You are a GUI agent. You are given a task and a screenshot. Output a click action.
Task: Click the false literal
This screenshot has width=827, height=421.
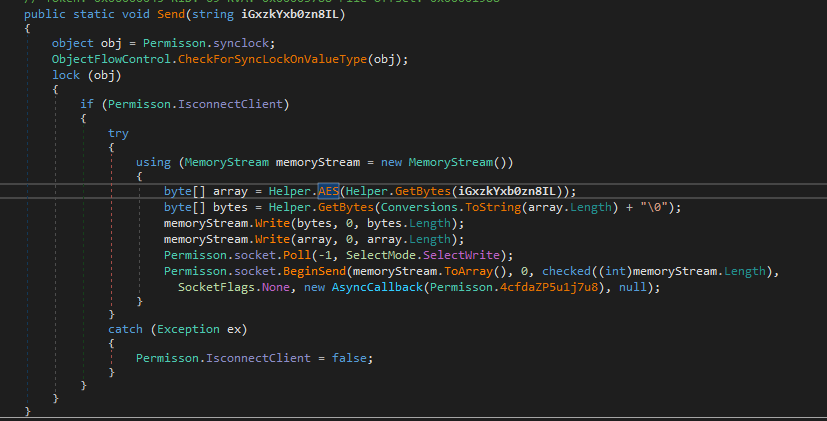pyautogui.click(x=349, y=358)
